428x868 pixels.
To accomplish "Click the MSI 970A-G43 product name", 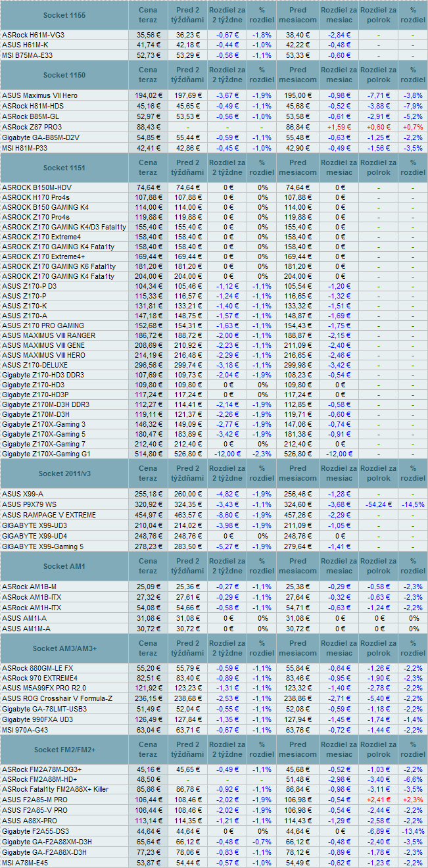I will [26, 730].
